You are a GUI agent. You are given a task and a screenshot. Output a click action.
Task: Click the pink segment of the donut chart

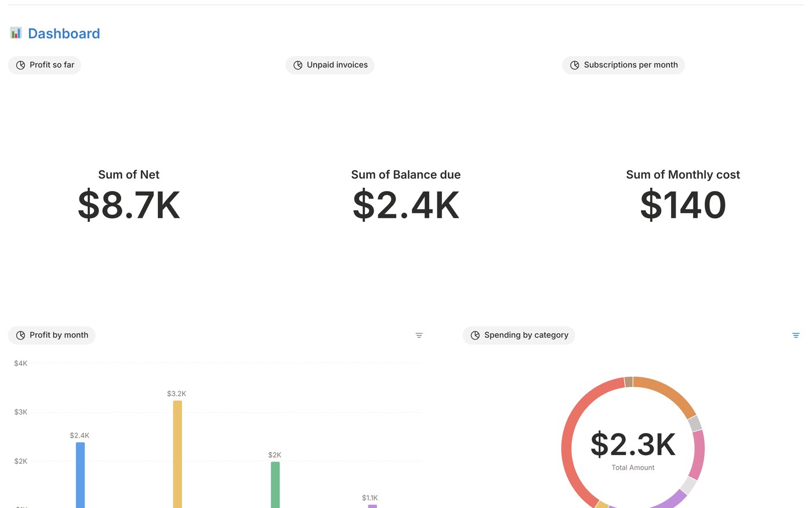[x=698, y=455]
